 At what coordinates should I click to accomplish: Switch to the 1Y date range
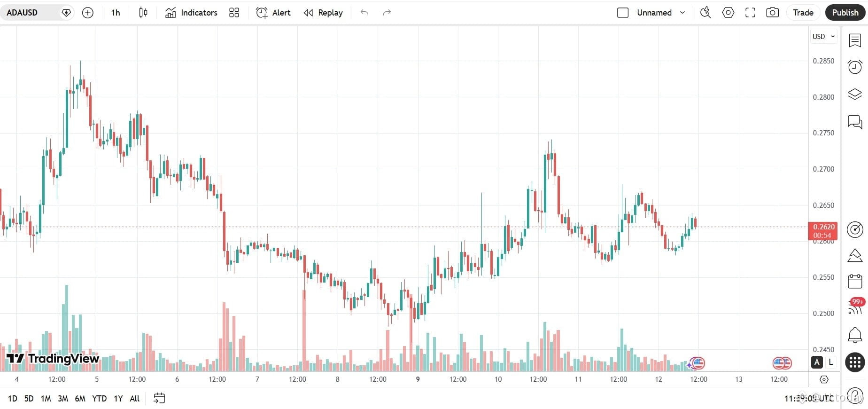118,398
